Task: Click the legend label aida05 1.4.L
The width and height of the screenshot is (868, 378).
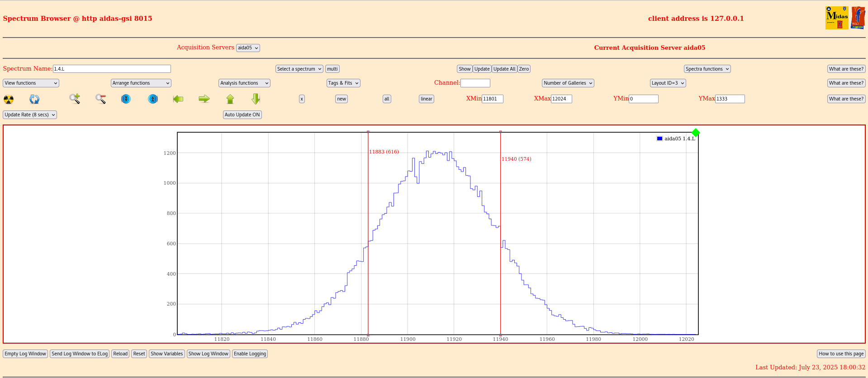Action: (680, 139)
